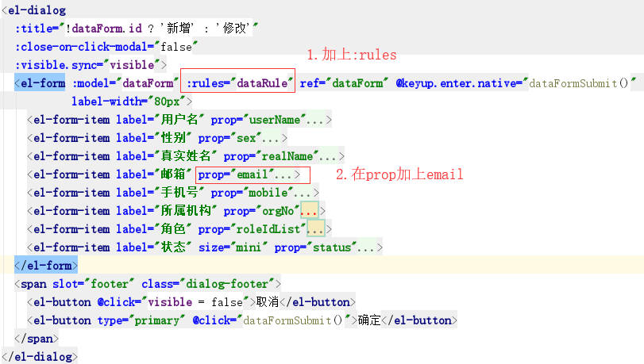Expand folded content of mobile form item
This screenshot has width=644, height=364.
pyautogui.click(x=303, y=193)
